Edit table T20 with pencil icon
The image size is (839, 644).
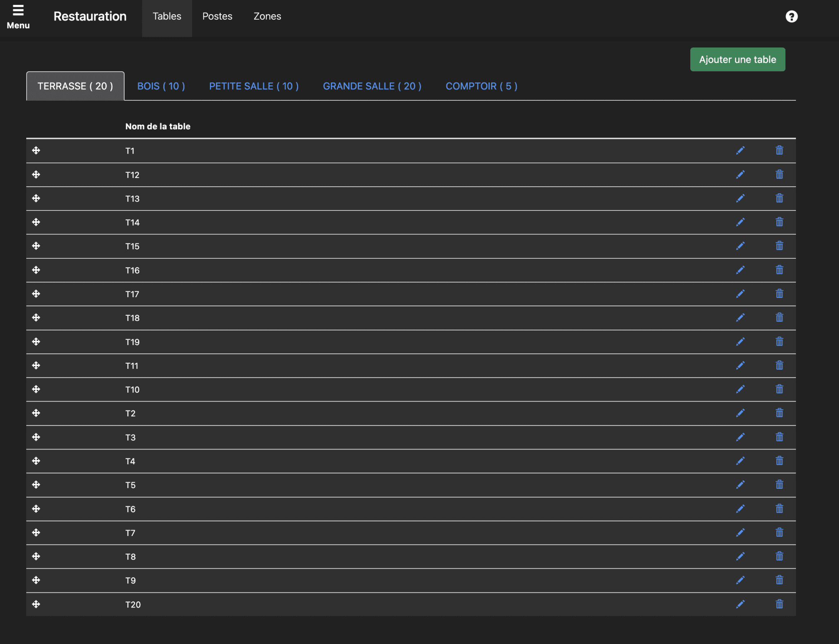[740, 604]
